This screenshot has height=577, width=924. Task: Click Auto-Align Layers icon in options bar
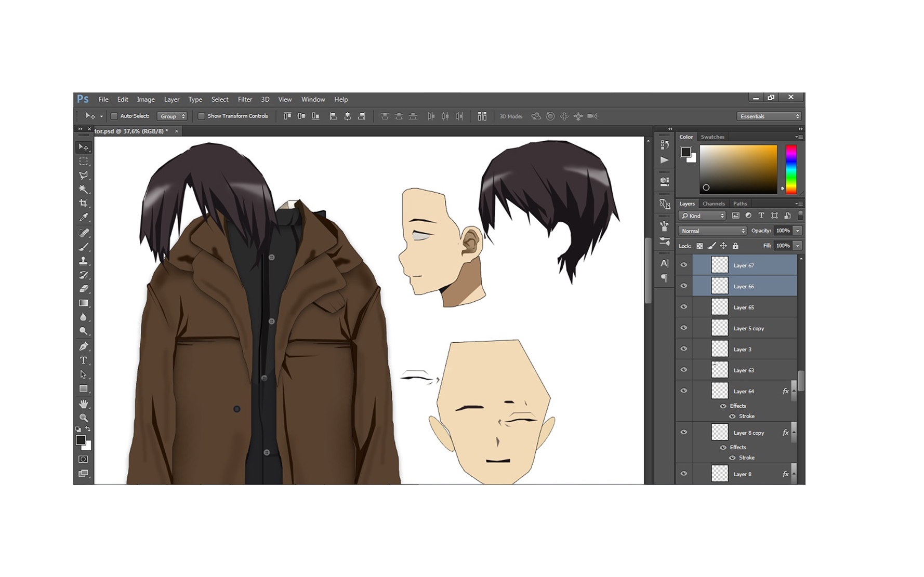pyautogui.click(x=482, y=116)
